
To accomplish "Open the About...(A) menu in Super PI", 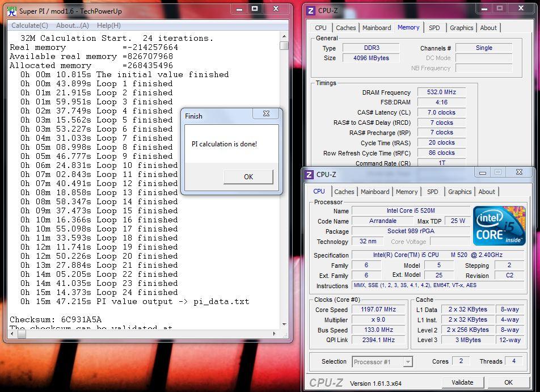I will click(73, 26).
